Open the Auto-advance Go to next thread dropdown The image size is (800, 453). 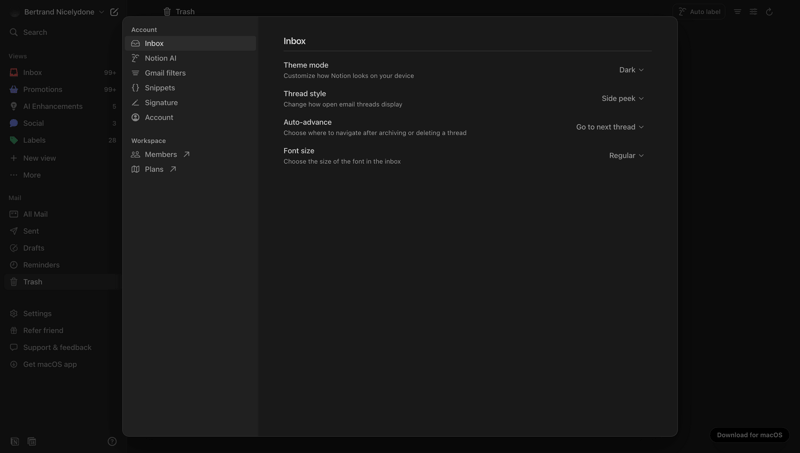(x=610, y=127)
